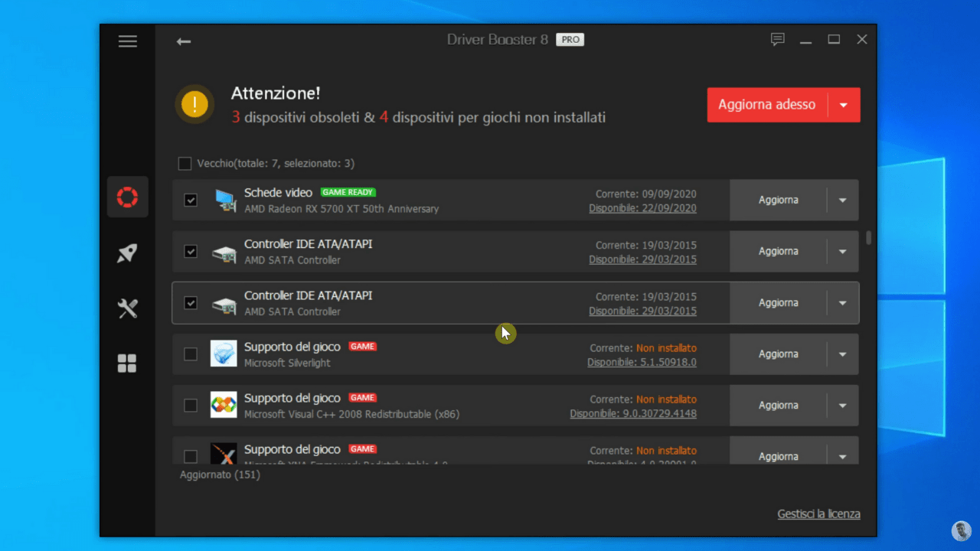Update the AMD Radeon RX 5700 XT driver
This screenshot has width=980, height=551.
tap(779, 201)
